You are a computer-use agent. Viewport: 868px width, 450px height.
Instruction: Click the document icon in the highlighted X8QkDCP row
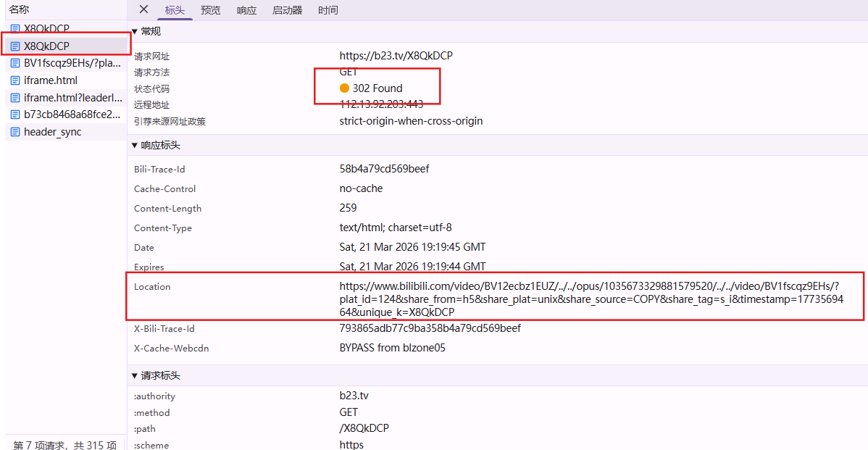tap(14, 44)
